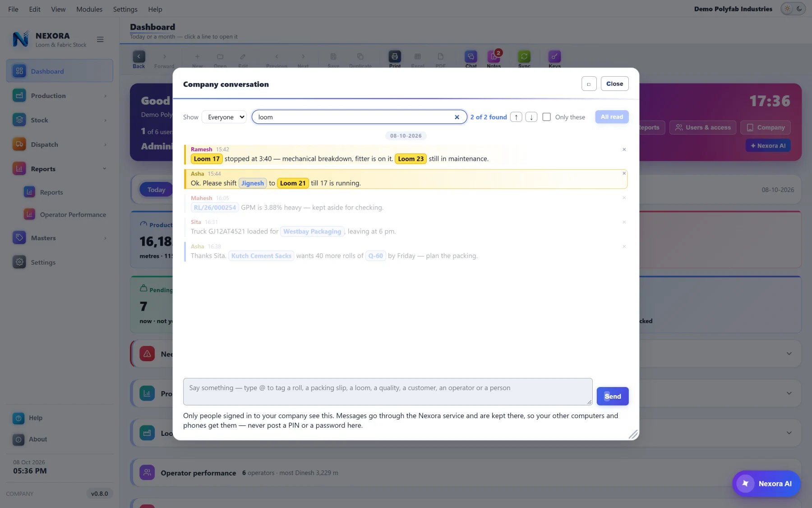Open roll tag RL/26/000254
This screenshot has width=812, height=508.
[x=215, y=208]
